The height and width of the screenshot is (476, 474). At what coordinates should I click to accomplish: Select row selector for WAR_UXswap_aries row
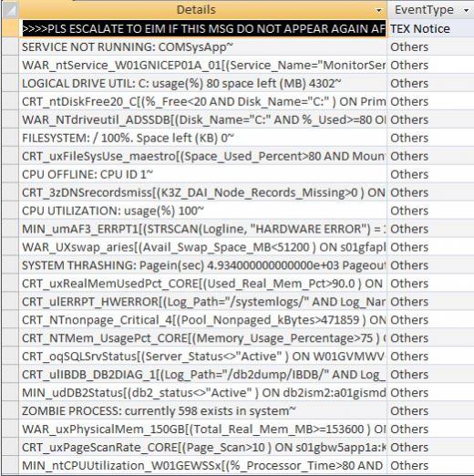11,247
